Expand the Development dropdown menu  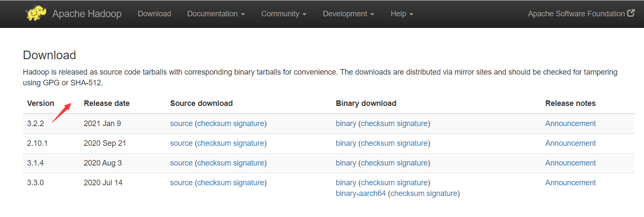pyautogui.click(x=349, y=14)
